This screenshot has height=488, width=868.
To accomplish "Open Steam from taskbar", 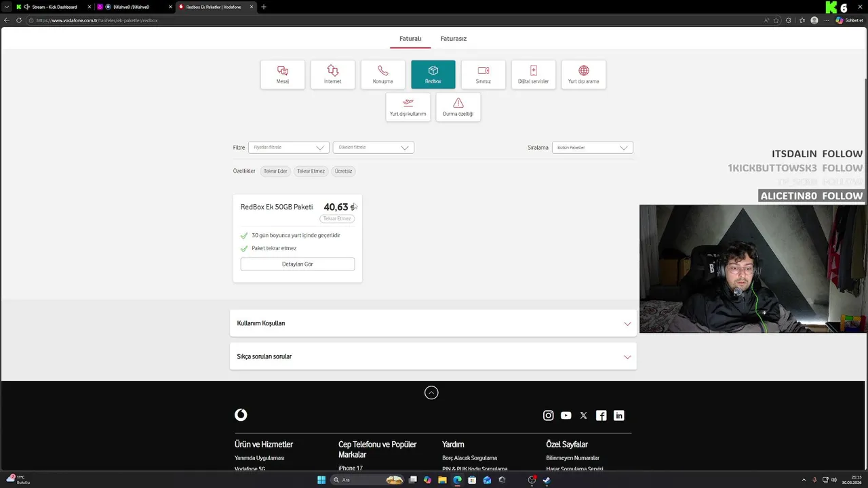I will (x=547, y=480).
